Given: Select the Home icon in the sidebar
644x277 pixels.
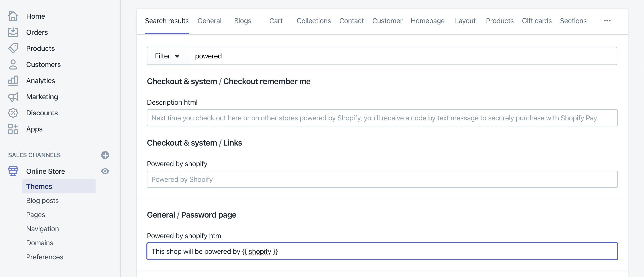Looking at the screenshot, I should pos(13,16).
